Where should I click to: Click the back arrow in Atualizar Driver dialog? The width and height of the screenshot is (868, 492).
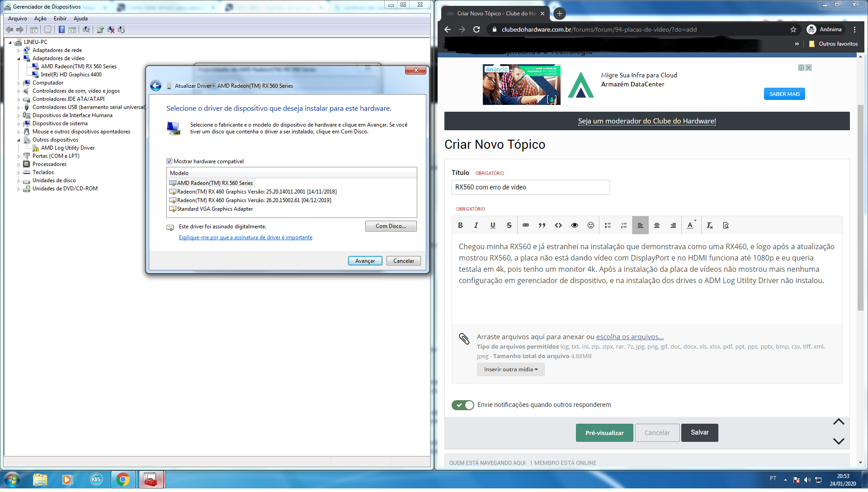pyautogui.click(x=156, y=86)
